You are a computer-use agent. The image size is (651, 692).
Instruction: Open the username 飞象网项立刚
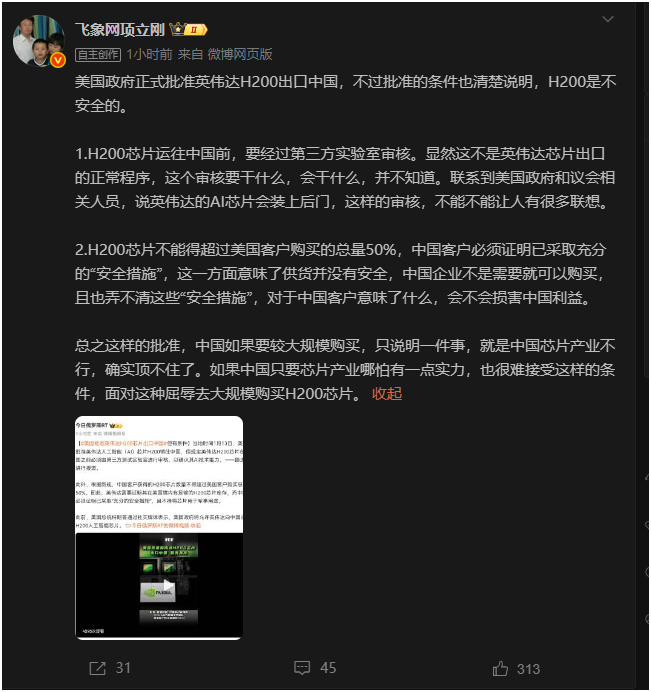coord(120,30)
